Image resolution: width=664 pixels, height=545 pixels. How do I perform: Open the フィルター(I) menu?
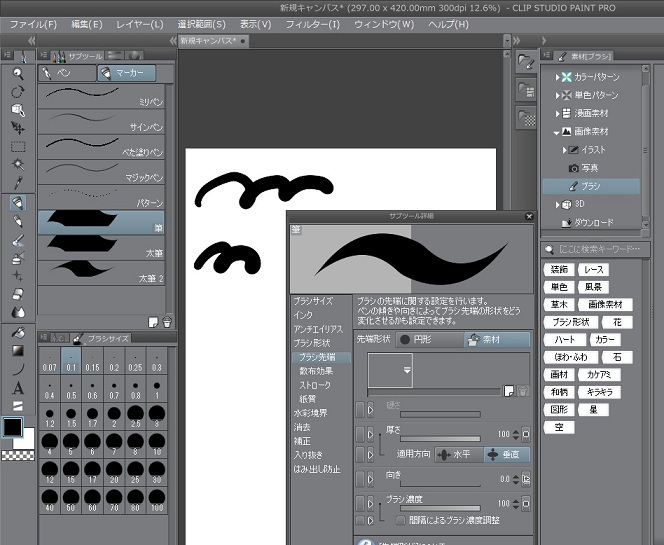[x=313, y=24]
